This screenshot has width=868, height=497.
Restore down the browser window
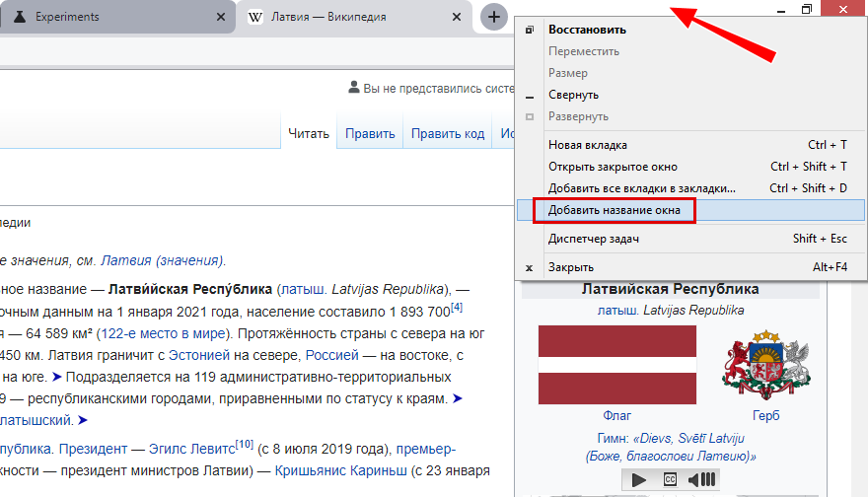[807, 9]
